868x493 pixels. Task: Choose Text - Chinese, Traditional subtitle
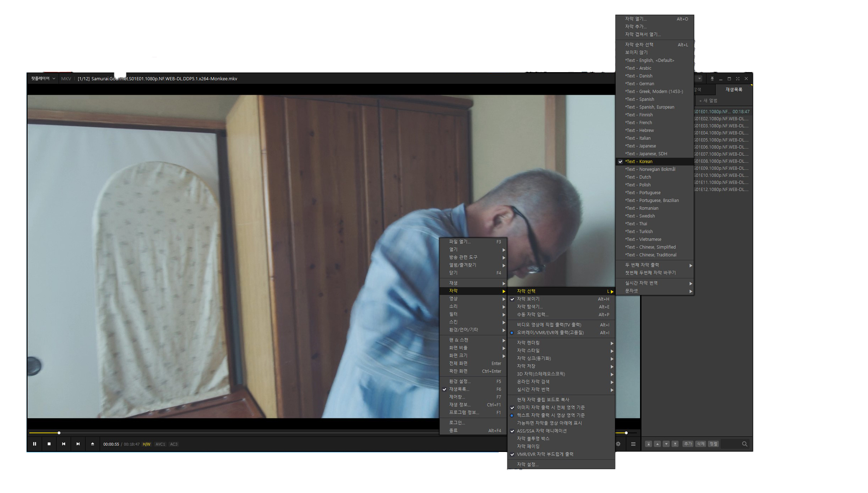pos(655,255)
